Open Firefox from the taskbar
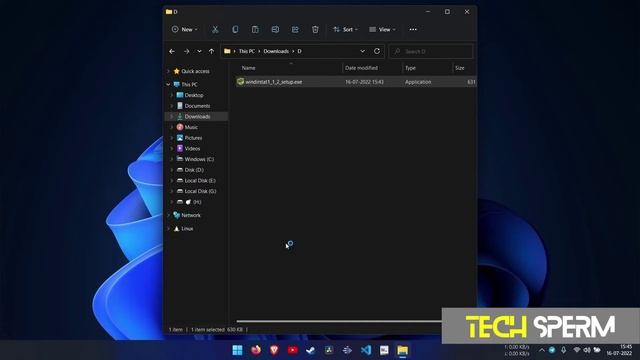640x360 pixels. (x=256, y=350)
